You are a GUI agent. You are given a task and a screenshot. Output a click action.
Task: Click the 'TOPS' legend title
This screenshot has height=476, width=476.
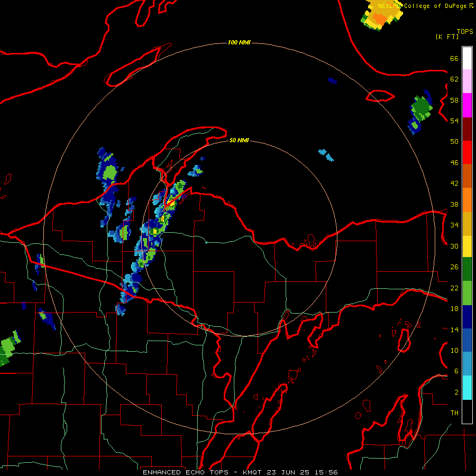[465, 31]
